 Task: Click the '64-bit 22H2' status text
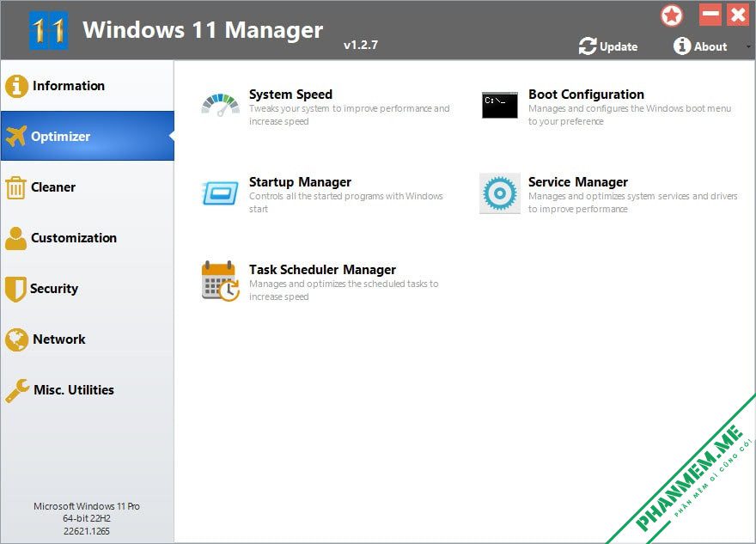click(87, 518)
